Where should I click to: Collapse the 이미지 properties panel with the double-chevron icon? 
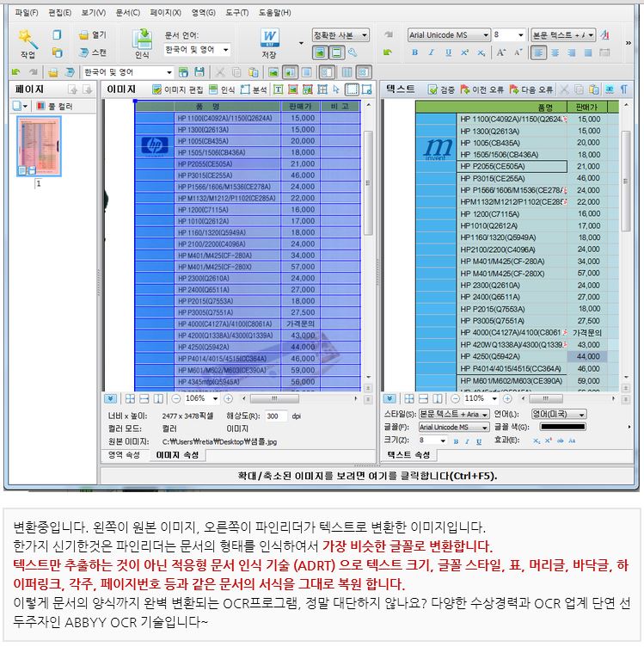pos(110,398)
